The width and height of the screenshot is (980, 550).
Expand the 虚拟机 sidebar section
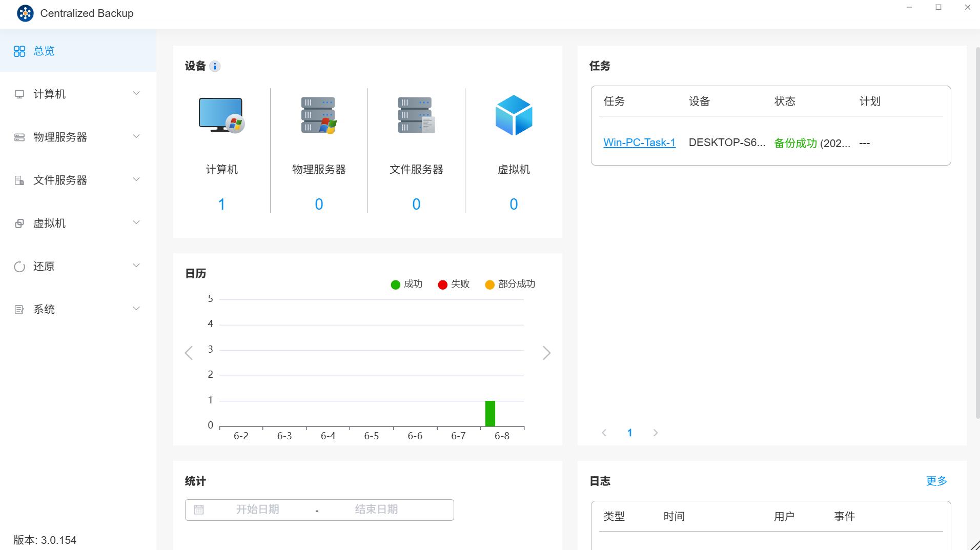136,222
